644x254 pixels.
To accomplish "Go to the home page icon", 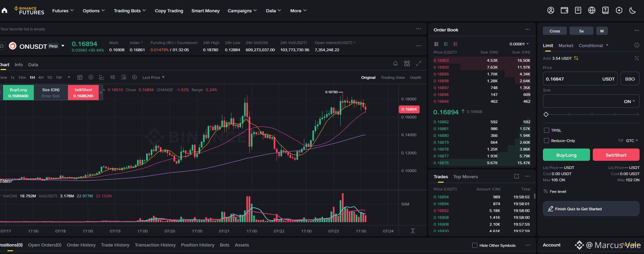I will tap(4, 11).
